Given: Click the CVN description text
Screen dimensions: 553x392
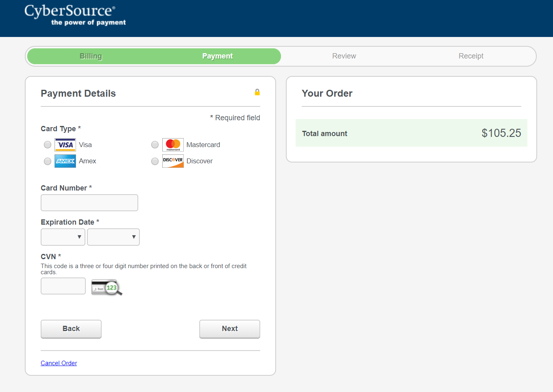Looking at the screenshot, I should tap(144, 269).
